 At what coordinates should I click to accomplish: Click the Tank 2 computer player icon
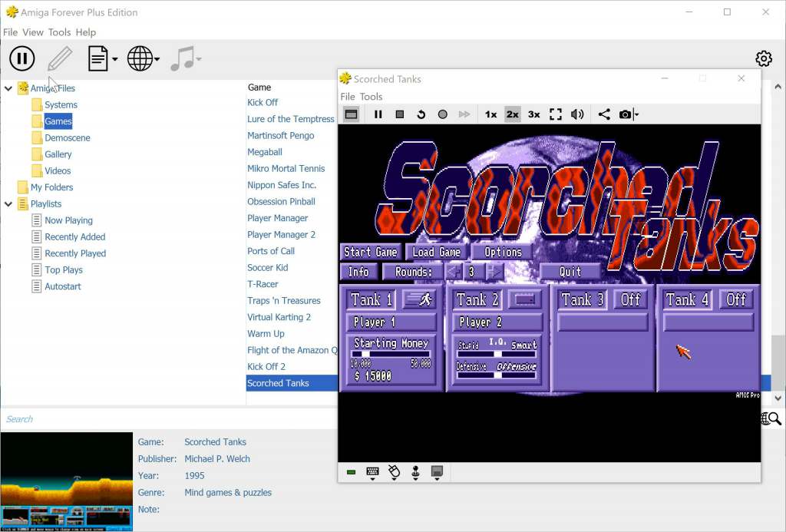tap(525, 300)
